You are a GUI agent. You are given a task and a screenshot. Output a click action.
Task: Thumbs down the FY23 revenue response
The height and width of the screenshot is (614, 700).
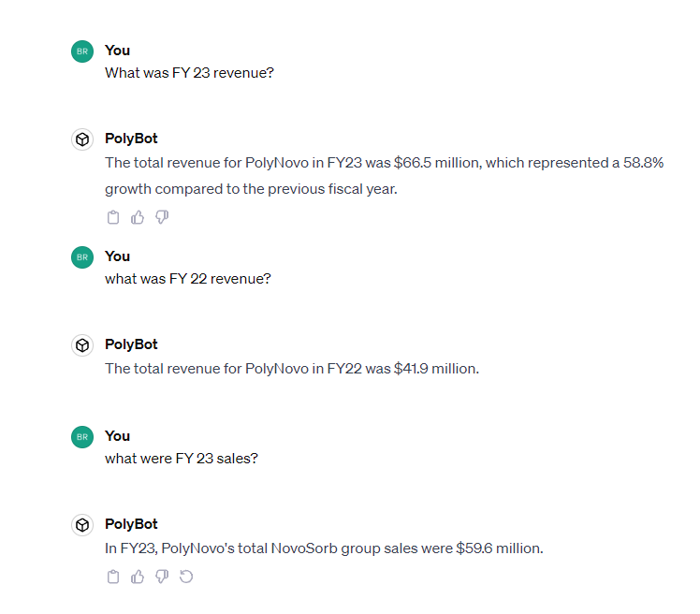point(161,217)
